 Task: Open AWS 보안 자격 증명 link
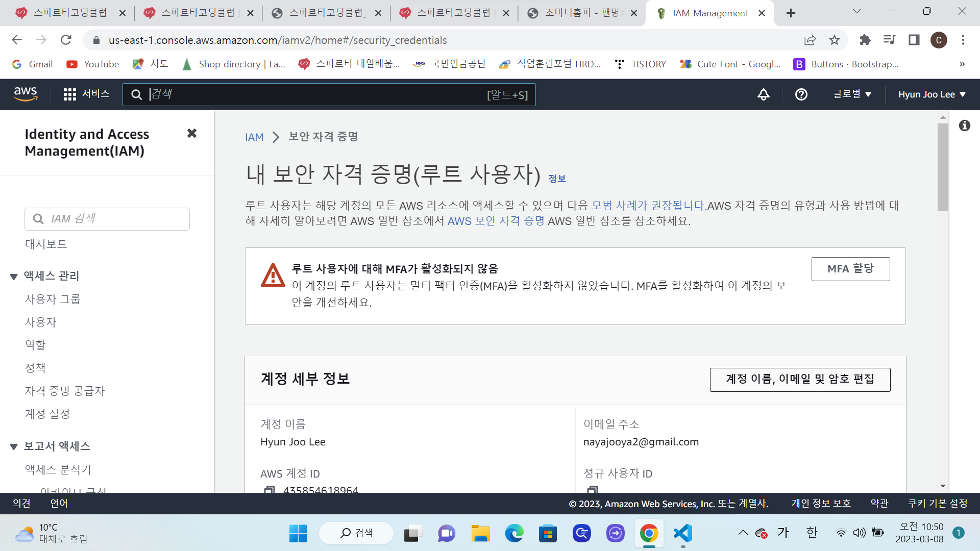point(496,221)
